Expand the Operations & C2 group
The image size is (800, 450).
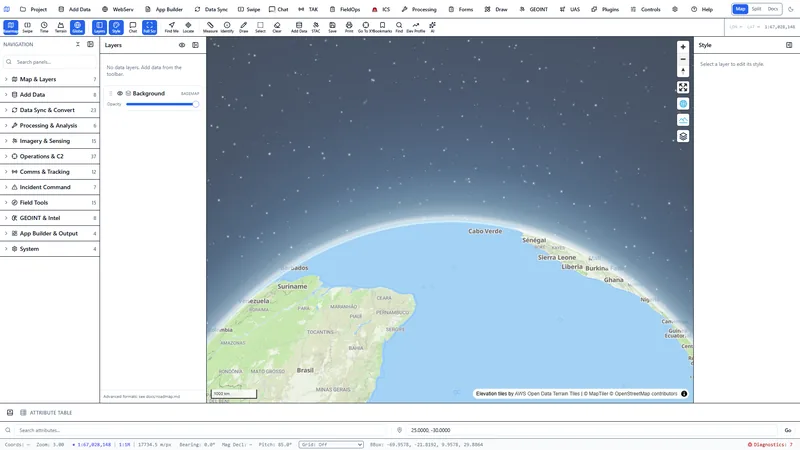coord(49,156)
